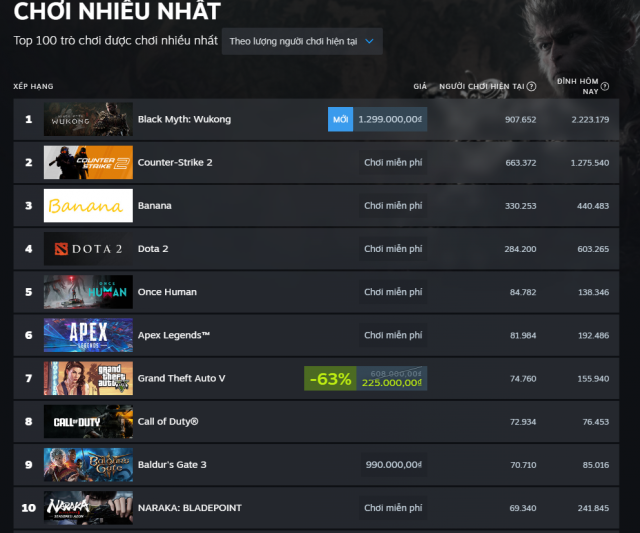
Task: Click the 'Call of Duty®' title
Action: coord(168,422)
